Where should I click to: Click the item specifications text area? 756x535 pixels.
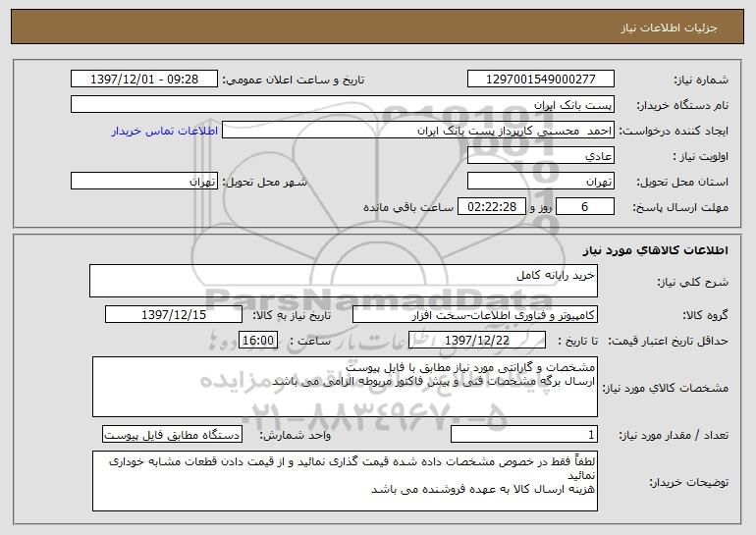pos(345,387)
